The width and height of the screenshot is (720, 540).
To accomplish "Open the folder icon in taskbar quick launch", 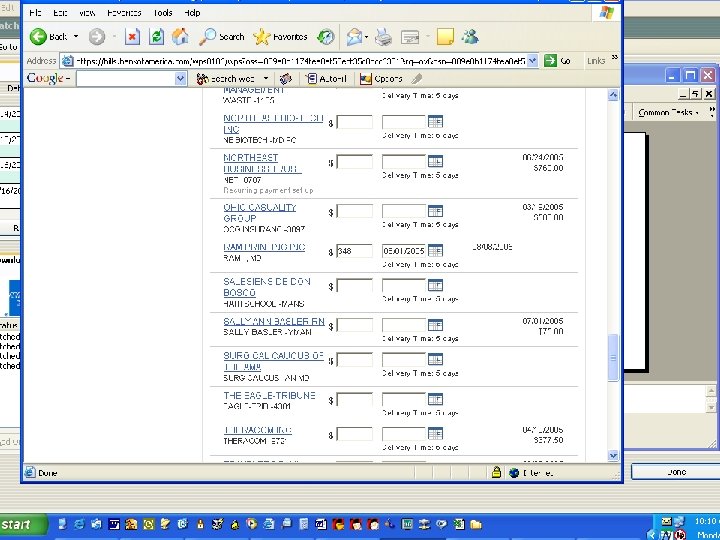I will (476, 524).
